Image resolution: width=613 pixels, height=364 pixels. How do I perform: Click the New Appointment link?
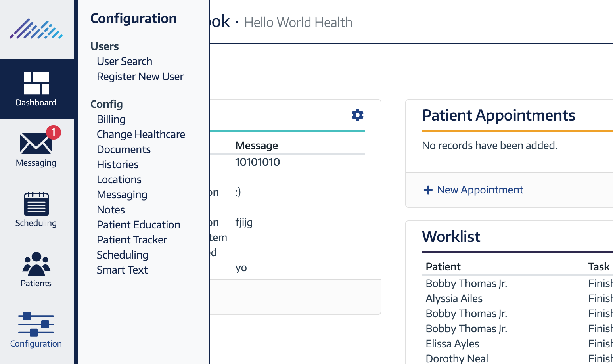(480, 190)
